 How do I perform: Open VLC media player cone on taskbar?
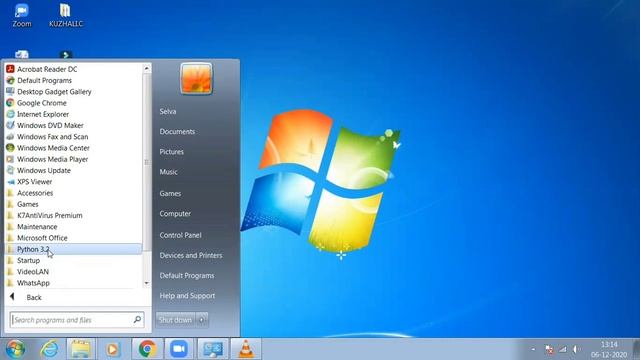[x=246, y=349]
